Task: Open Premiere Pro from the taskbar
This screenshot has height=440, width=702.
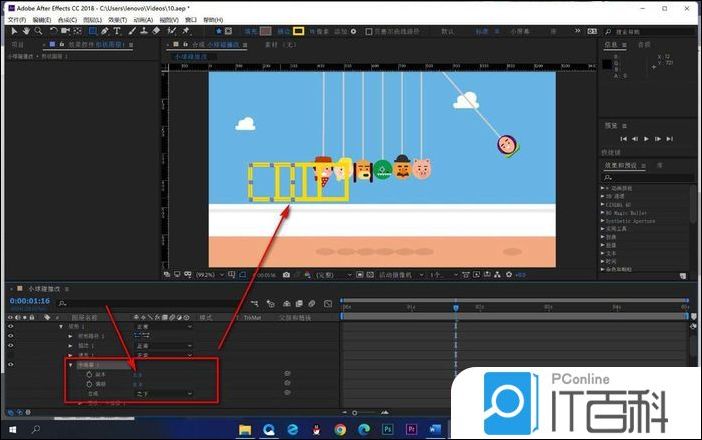Action: pos(410,429)
